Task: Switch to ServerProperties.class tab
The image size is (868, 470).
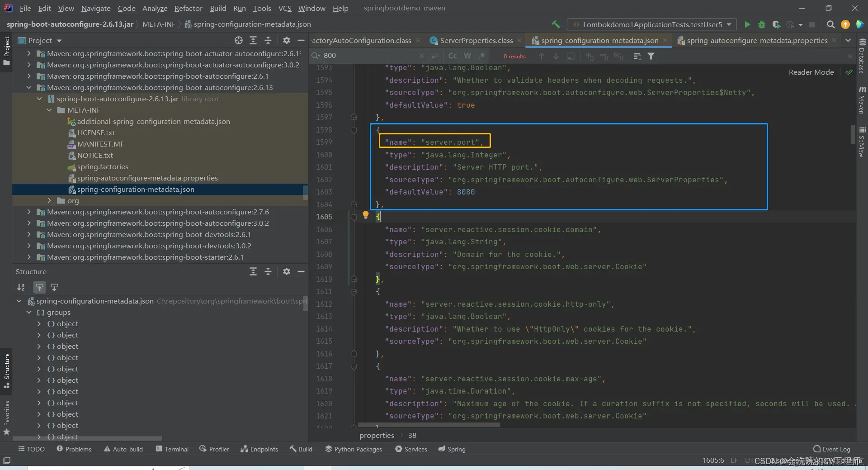Action: click(476, 41)
